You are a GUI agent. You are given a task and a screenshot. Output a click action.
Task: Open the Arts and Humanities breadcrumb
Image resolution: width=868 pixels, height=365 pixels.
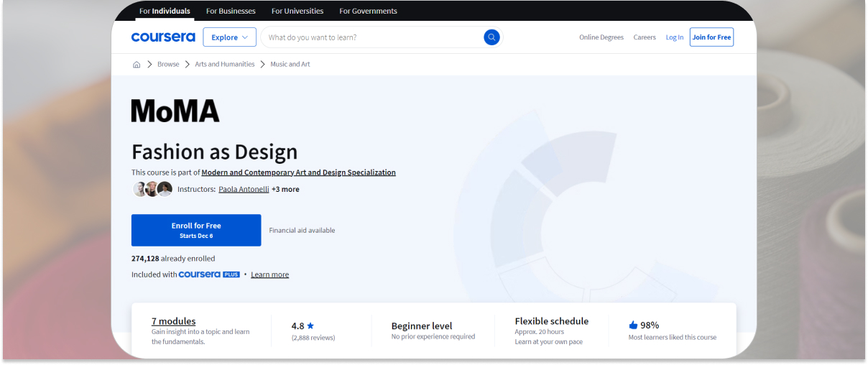pyautogui.click(x=225, y=65)
